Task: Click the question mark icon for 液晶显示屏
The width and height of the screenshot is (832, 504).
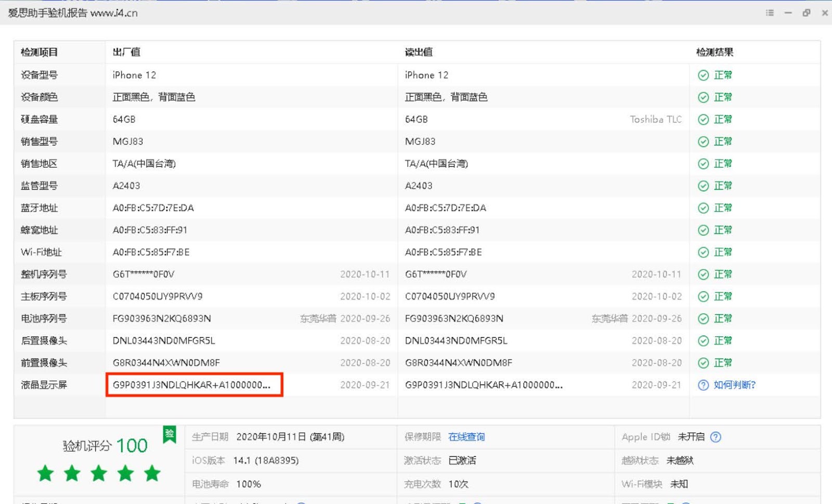Action: 703,385
